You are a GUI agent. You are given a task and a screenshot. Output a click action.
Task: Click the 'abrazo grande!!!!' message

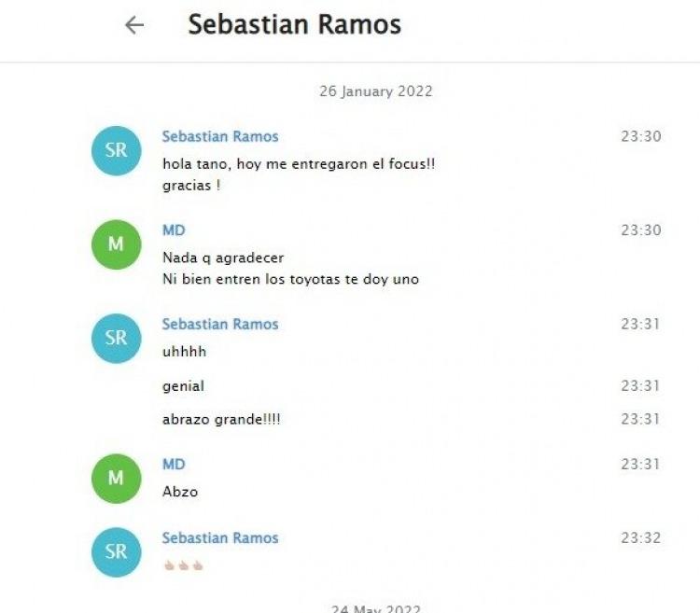click(x=221, y=419)
